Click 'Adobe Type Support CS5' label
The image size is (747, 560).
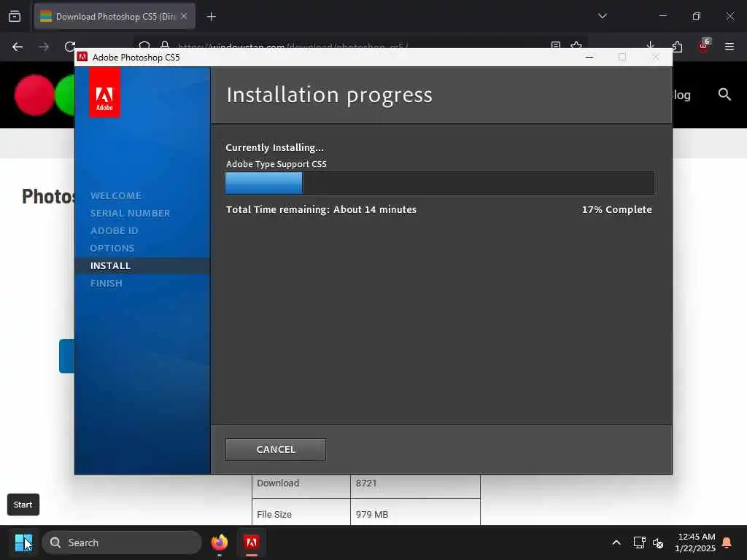point(276,164)
